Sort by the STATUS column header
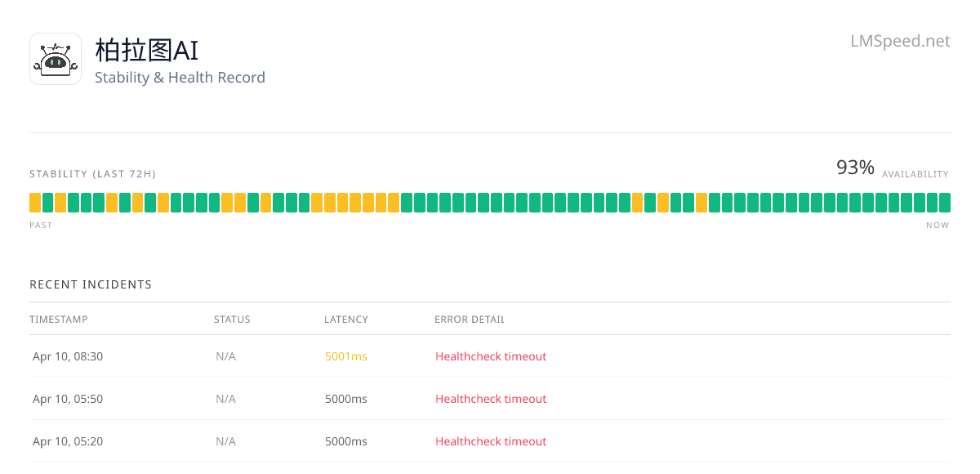The height and width of the screenshot is (474, 980). [232, 320]
